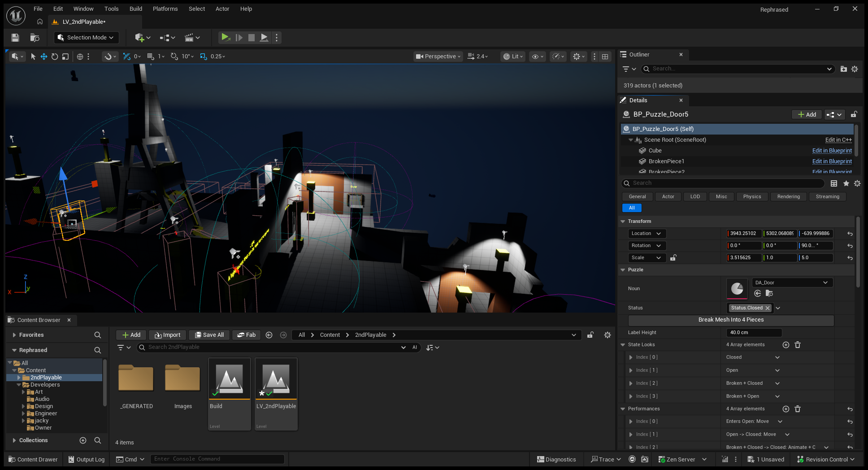Remove the Status.Closed tag
This screenshot has height=470, width=868.
pos(768,308)
